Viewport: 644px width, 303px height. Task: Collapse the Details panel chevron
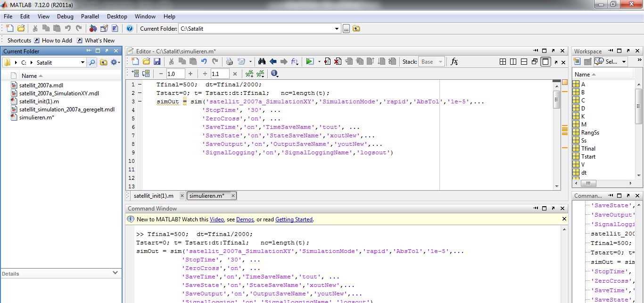pos(116,273)
